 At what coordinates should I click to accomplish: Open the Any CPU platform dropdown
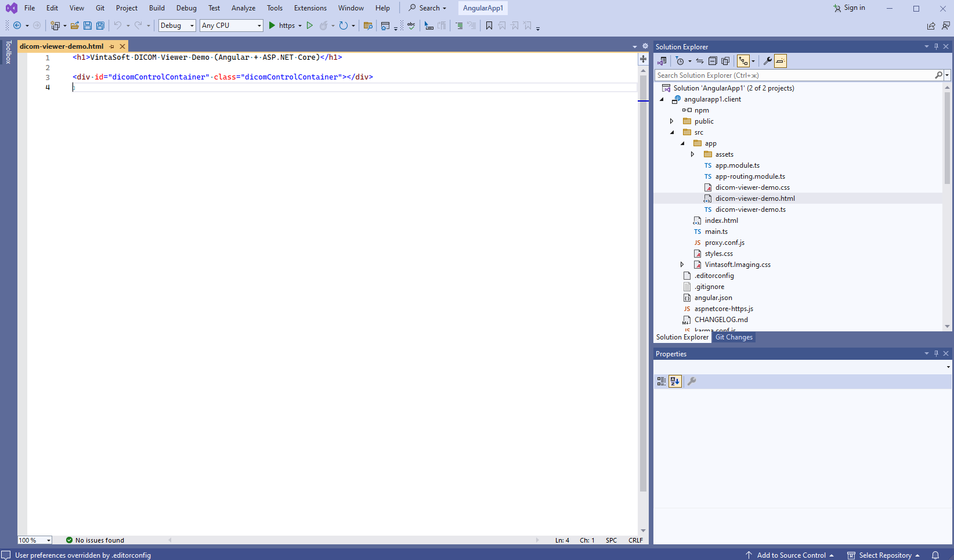coord(231,26)
